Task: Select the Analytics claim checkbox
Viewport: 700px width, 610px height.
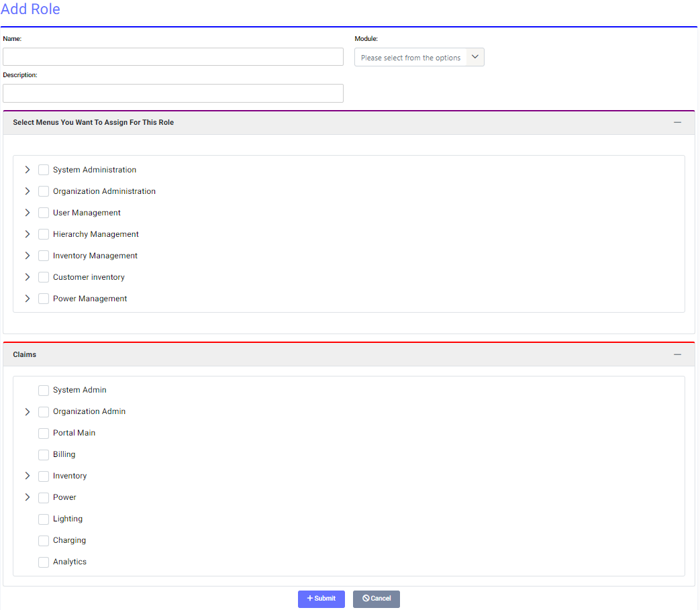Action: coord(44,562)
